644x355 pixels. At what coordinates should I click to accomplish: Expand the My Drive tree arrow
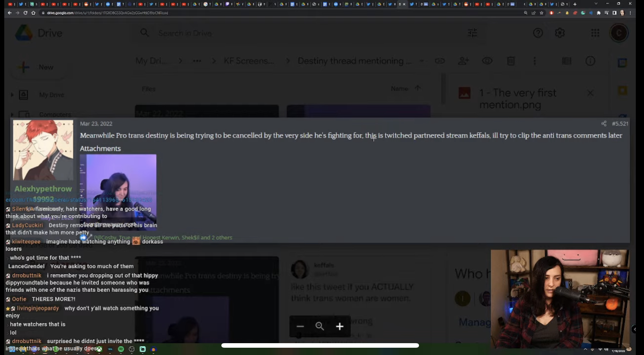pyautogui.click(x=12, y=95)
